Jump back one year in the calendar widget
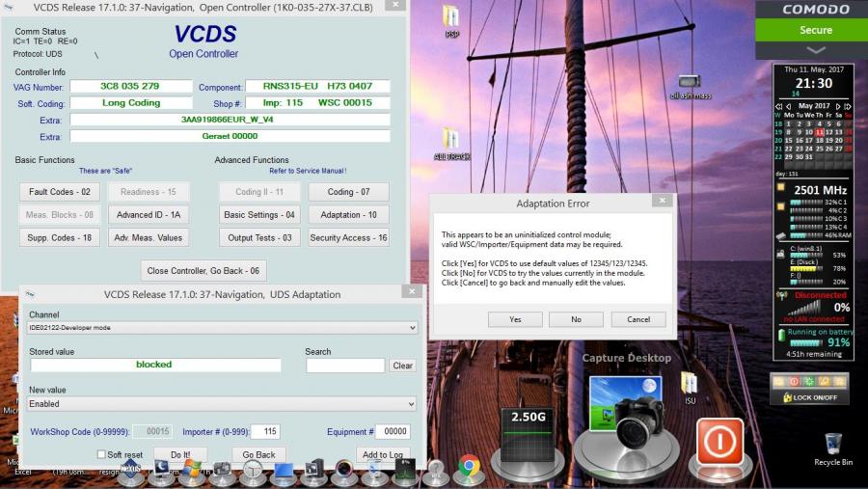Screen dimensions: 868x489 (779, 106)
